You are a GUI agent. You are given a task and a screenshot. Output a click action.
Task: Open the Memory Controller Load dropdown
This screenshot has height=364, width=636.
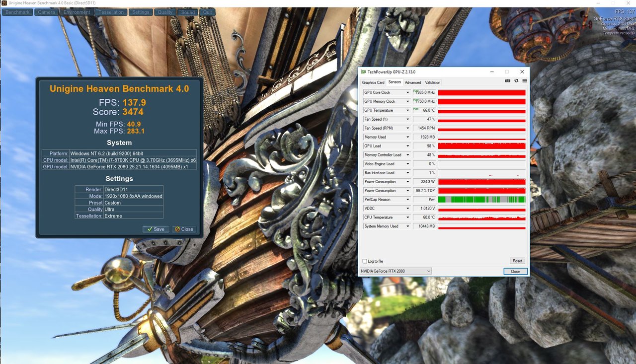[408, 155]
